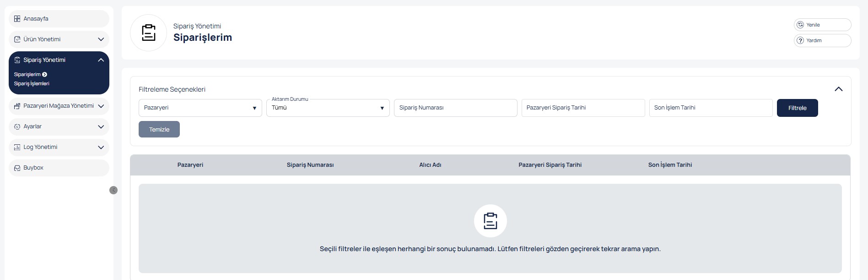
Task: Click the Pazaryeri column header
Action: (x=190, y=165)
